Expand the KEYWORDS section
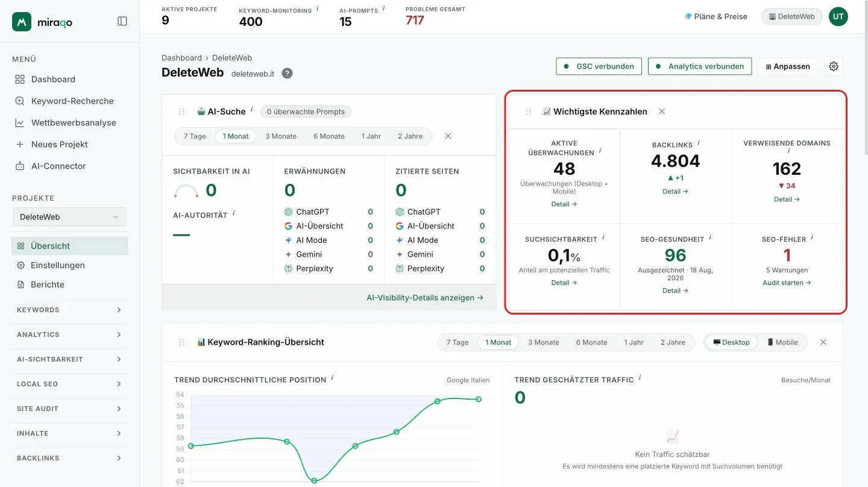The width and height of the screenshot is (868, 487). click(x=69, y=310)
